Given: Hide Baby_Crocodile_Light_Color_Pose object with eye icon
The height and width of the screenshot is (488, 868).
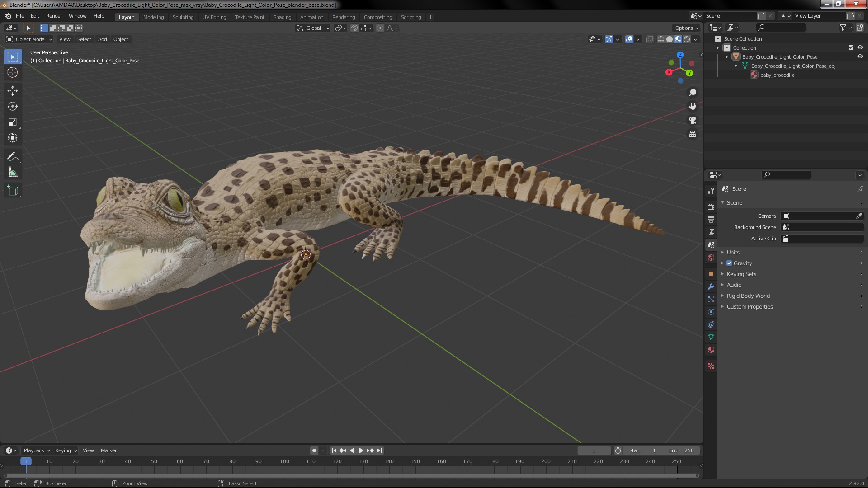Looking at the screenshot, I should (x=860, y=57).
